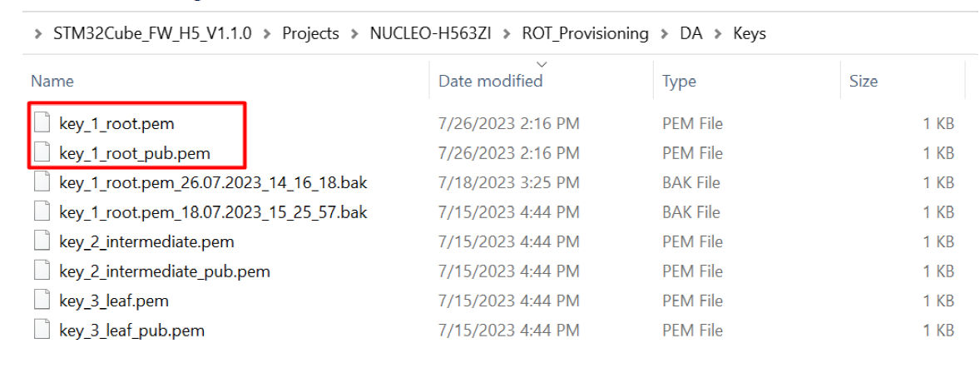
Task: Sort files by the Type column header
Action: [x=680, y=81]
